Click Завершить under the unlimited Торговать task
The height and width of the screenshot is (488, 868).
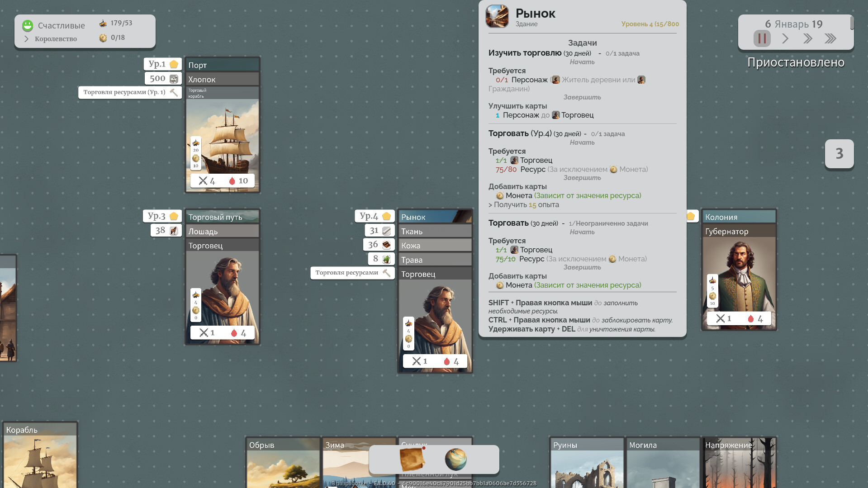[582, 267]
